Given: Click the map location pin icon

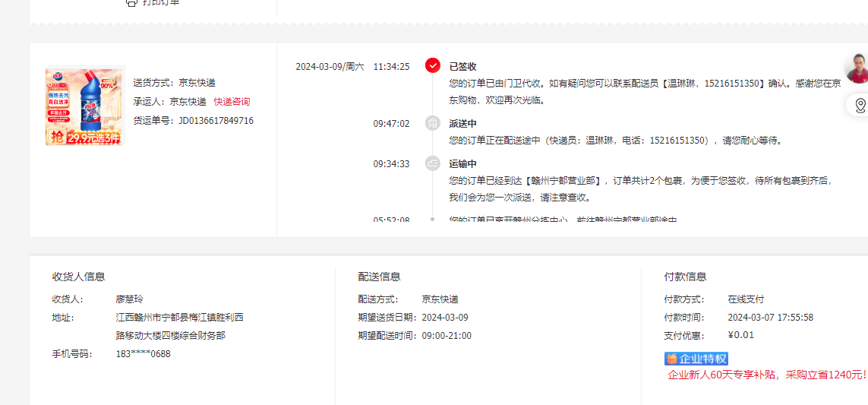Looking at the screenshot, I should (x=860, y=106).
